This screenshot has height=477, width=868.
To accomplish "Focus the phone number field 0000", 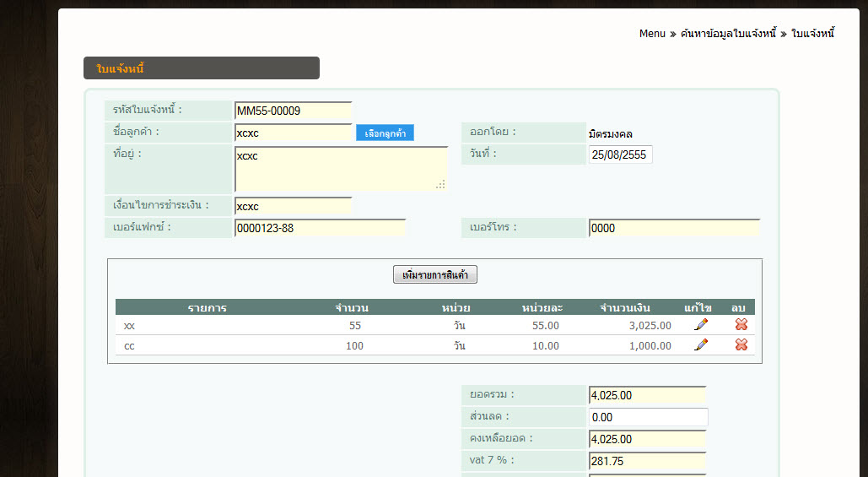I will coord(674,228).
